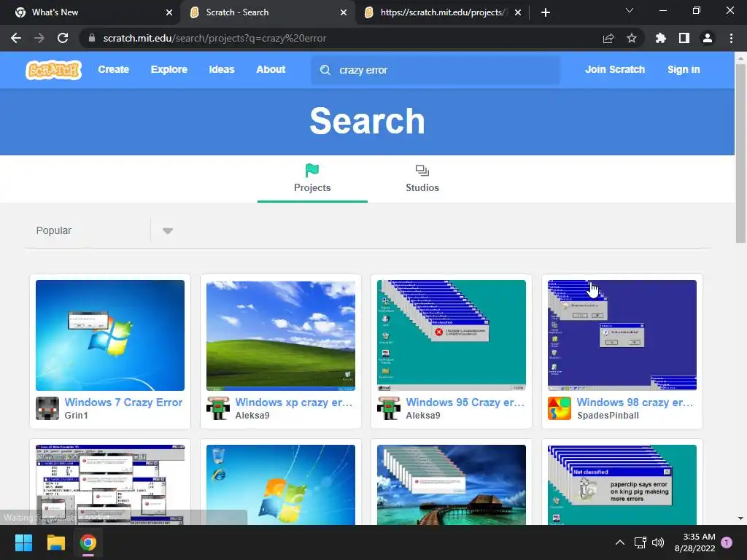Click SpadesPinball's user avatar
This screenshot has width=747, height=560.
point(560,408)
